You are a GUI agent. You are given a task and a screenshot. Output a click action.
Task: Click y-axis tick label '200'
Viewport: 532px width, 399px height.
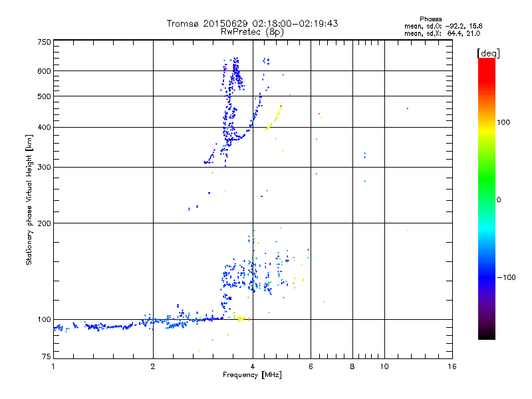[x=44, y=223]
